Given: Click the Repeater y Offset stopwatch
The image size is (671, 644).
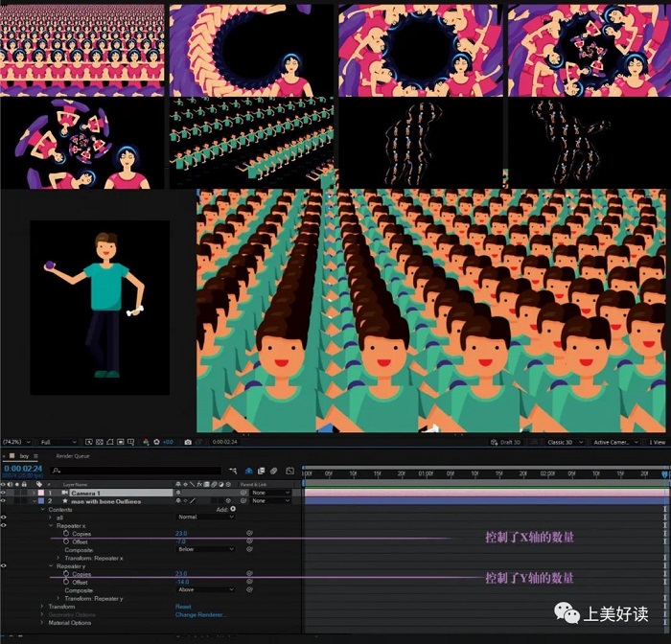Looking at the screenshot, I should 66,582.
